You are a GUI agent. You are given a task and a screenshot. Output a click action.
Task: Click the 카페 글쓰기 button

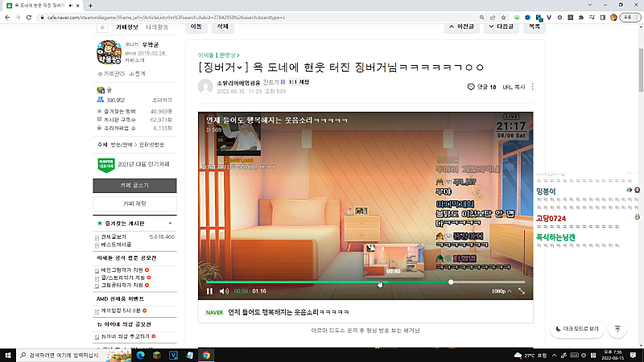135,185
